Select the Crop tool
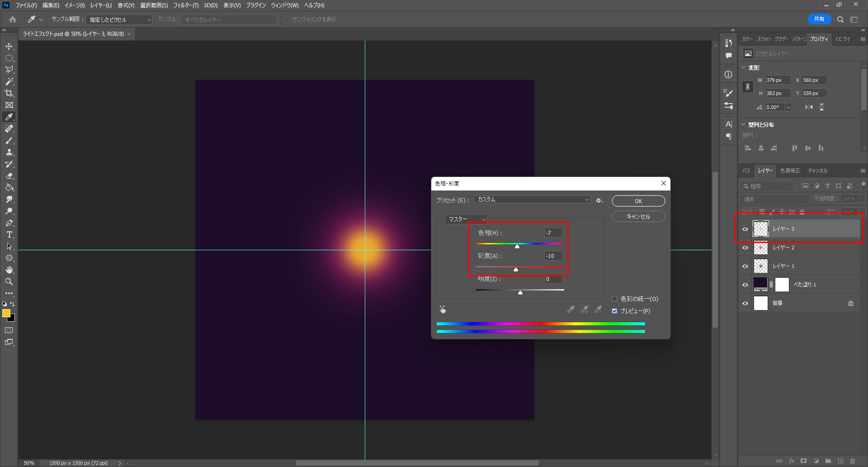 tap(9, 93)
